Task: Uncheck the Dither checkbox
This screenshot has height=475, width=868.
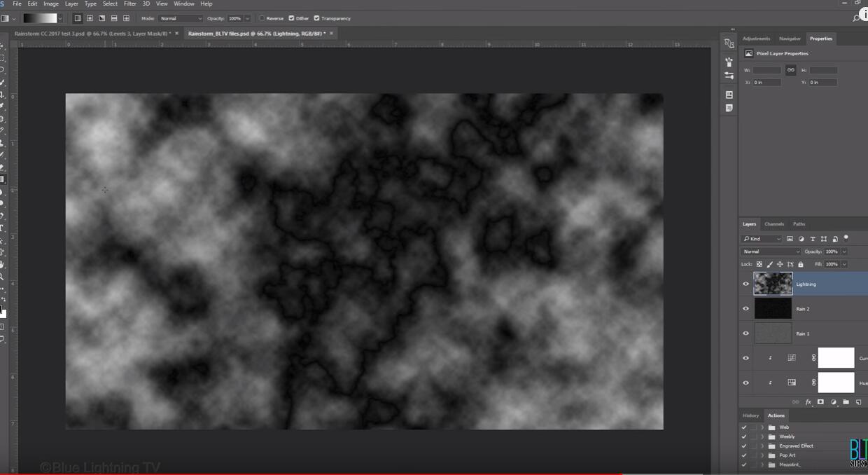Action: coord(291,18)
